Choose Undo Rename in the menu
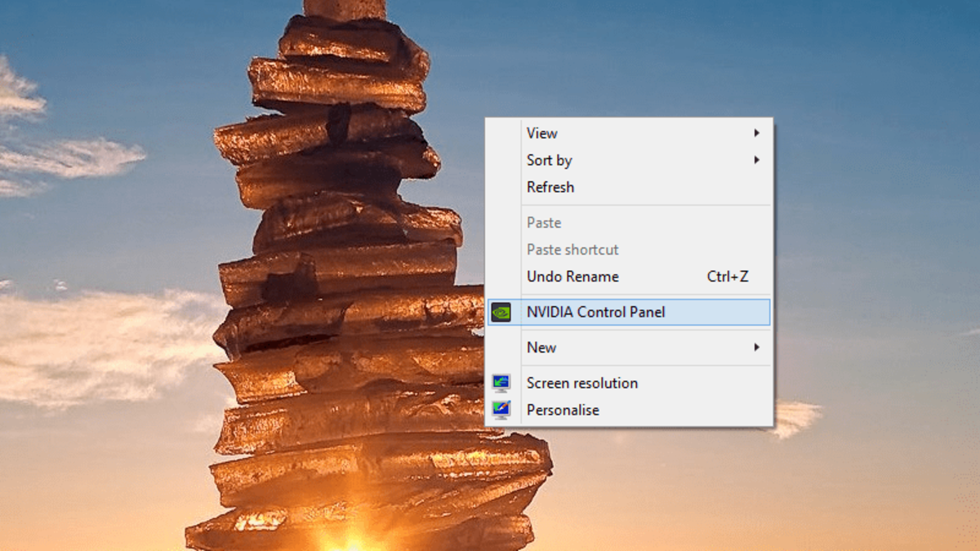 click(629, 276)
